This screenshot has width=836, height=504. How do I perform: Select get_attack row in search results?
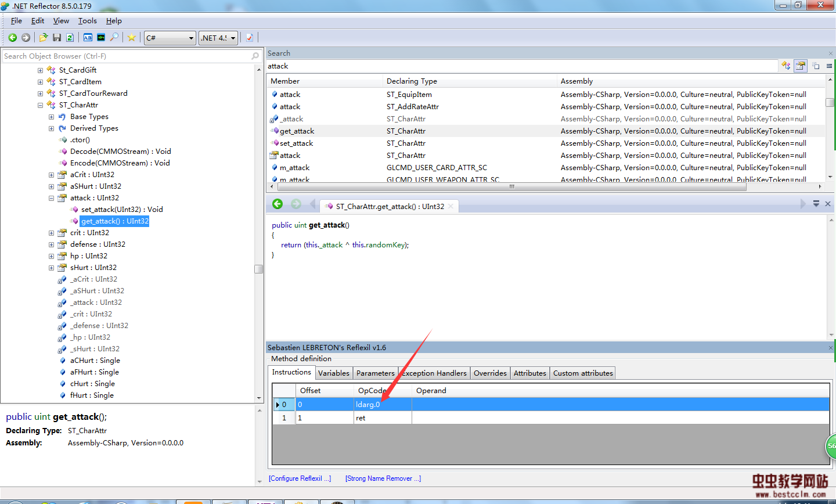546,131
